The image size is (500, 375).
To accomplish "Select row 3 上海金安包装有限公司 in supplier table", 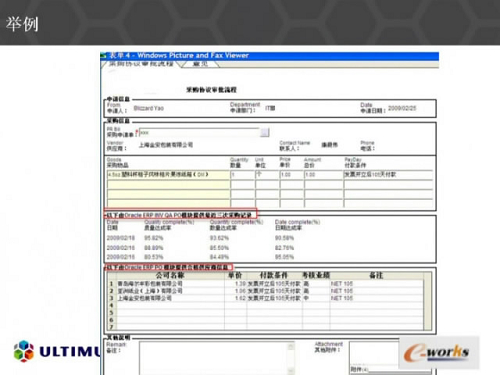I will point(266,298).
